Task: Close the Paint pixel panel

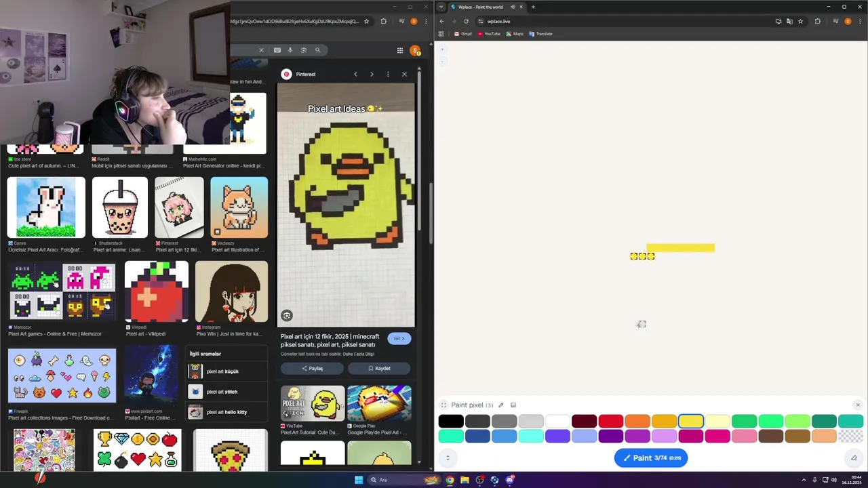Action: pos(858,405)
